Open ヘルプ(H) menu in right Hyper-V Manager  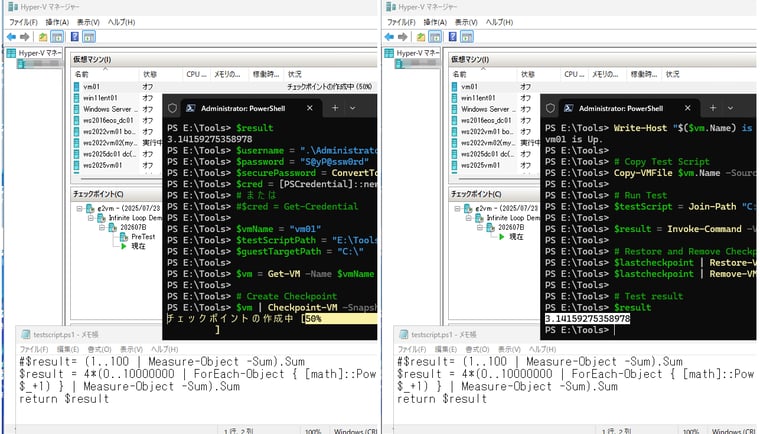click(500, 22)
